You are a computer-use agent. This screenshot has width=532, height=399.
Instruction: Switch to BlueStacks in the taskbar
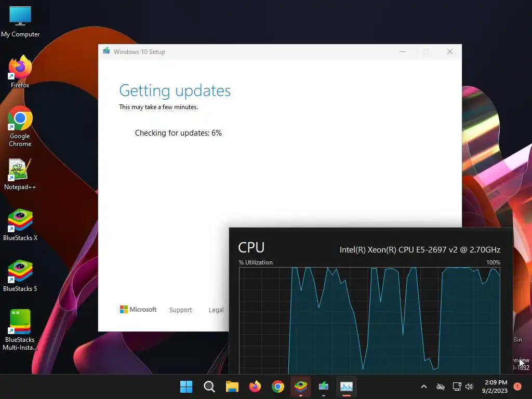tap(301, 387)
